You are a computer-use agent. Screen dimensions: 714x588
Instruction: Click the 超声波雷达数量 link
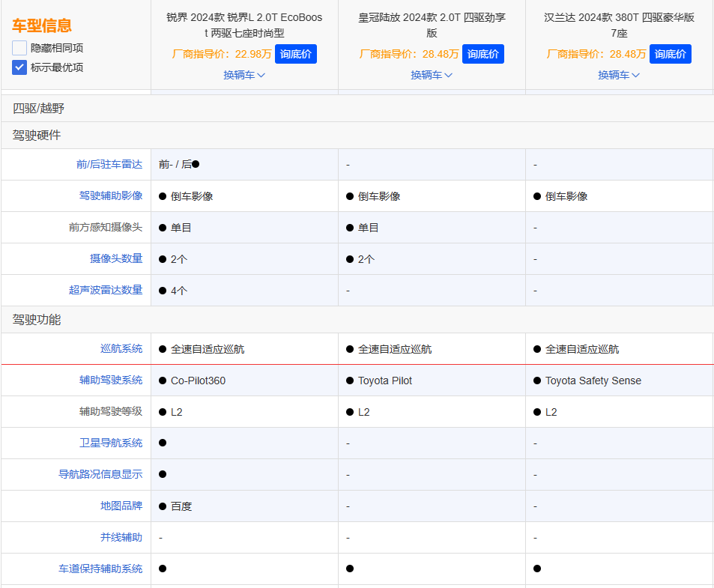click(105, 290)
